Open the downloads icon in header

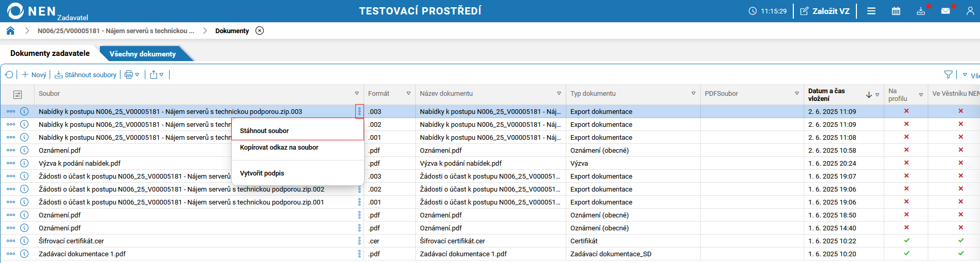coord(921,11)
